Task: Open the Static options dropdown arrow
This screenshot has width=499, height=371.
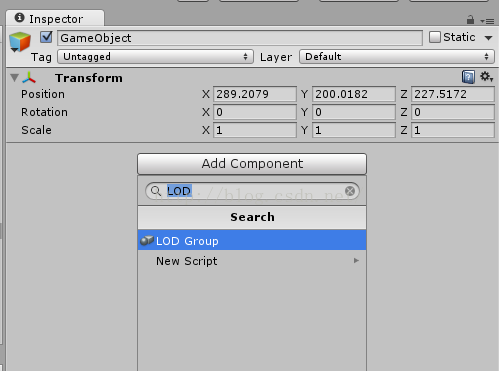Action: [x=488, y=38]
